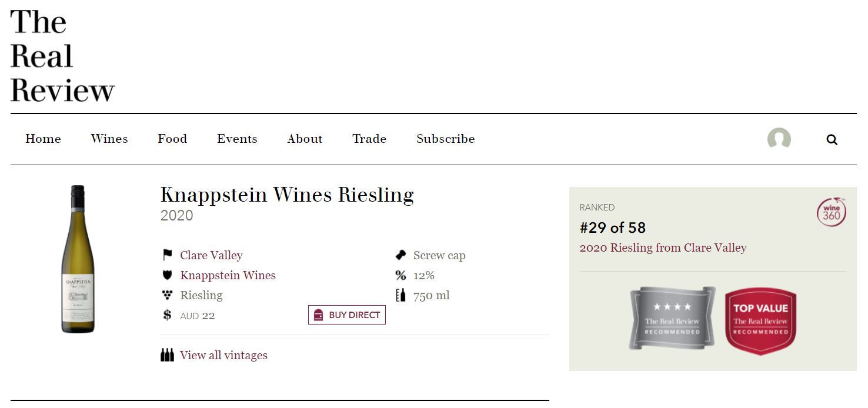Viewport: 868px width, 408px height.
Task: Click the bottles icon beside View all vintages
Action: (x=168, y=355)
